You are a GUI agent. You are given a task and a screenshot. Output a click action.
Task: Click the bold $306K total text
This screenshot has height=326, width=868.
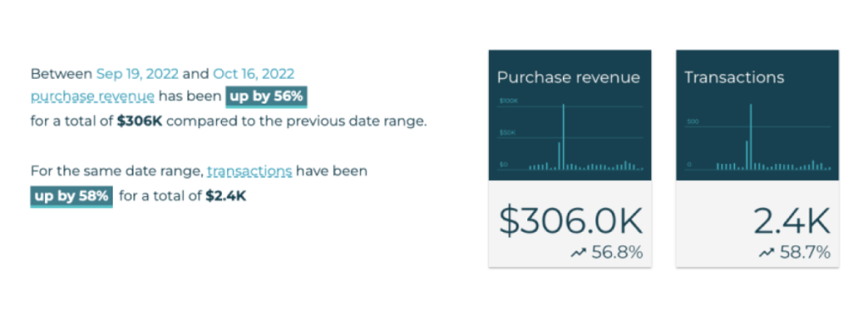[x=140, y=121]
